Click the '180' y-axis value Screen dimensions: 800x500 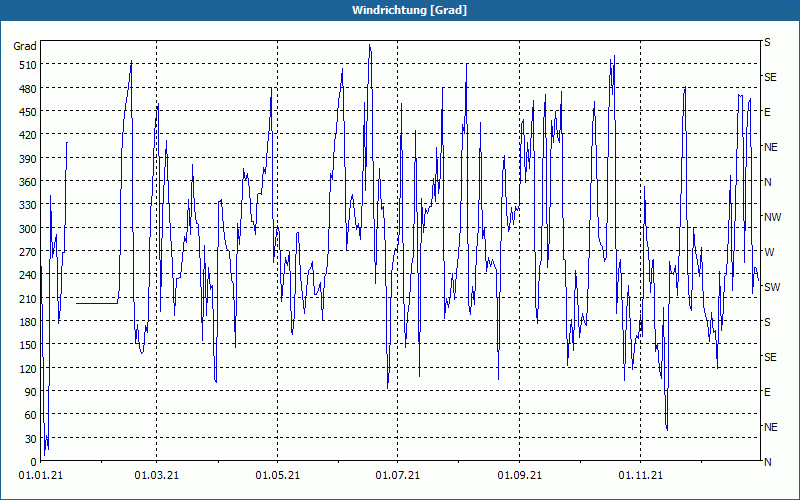coord(28,322)
